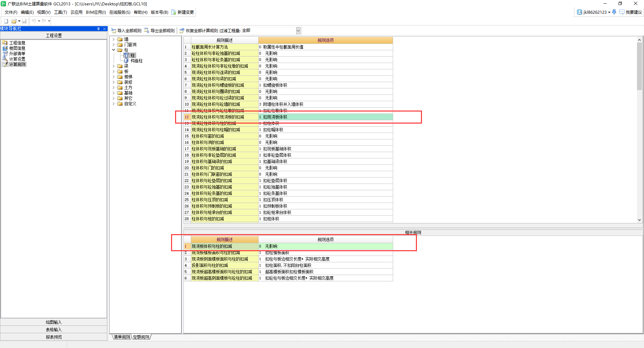Open the undo history dropdown arrow

[39, 21]
